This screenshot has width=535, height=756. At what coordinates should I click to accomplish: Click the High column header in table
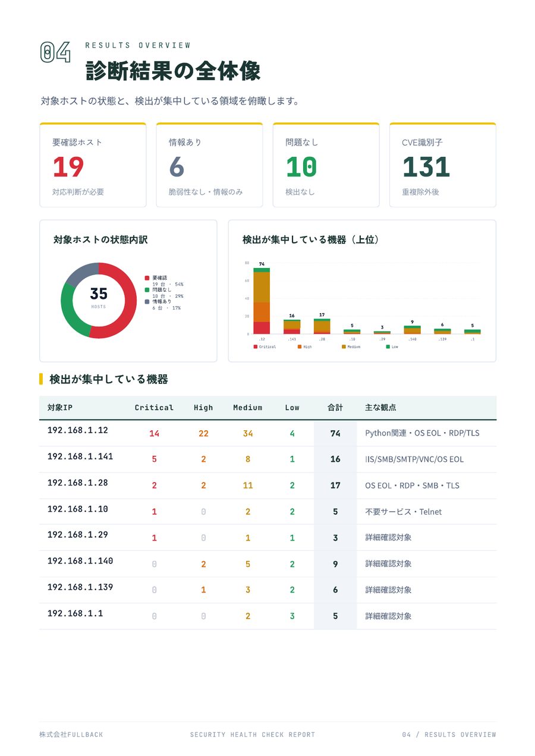click(203, 408)
